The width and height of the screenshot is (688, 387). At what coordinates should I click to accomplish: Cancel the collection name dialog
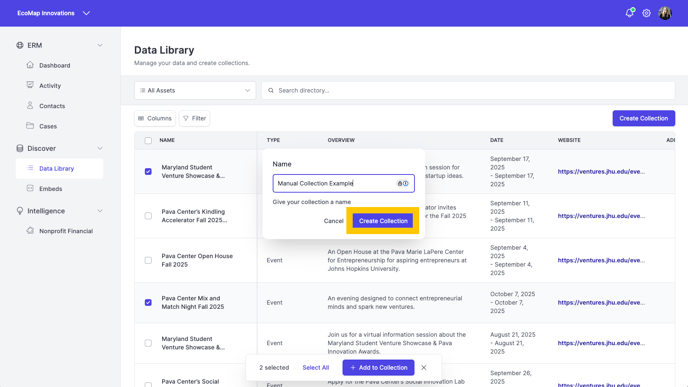[x=333, y=221]
